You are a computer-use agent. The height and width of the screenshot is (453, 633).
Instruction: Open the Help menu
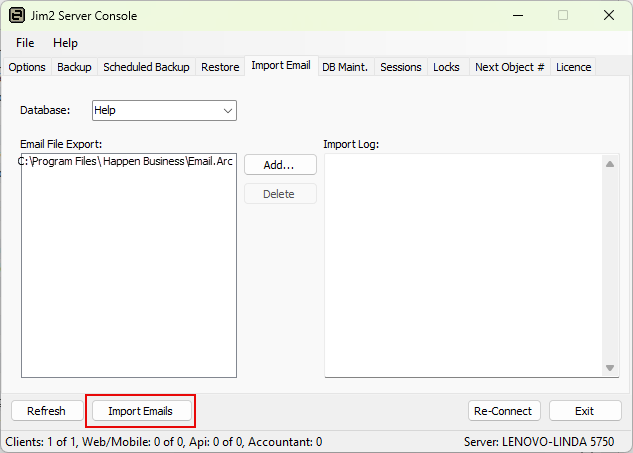65,43
